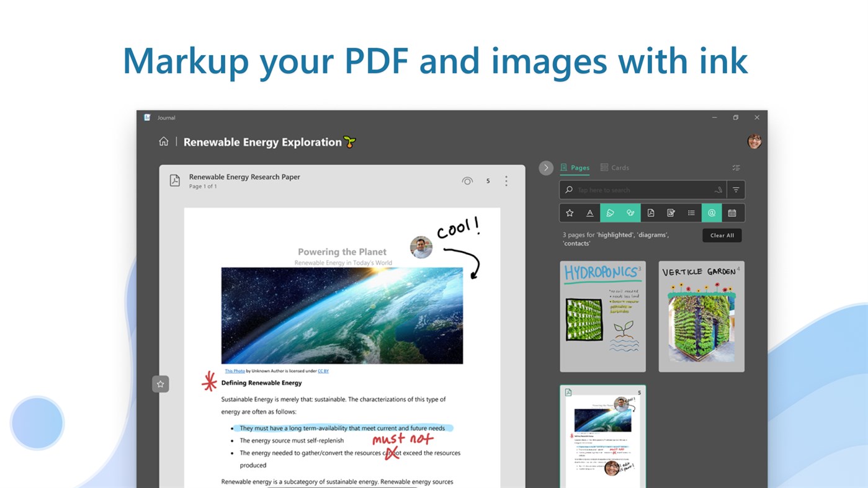Follow the 'This Photo' link
This screenshot has width=868, height=488.
(x=235, y=371)
